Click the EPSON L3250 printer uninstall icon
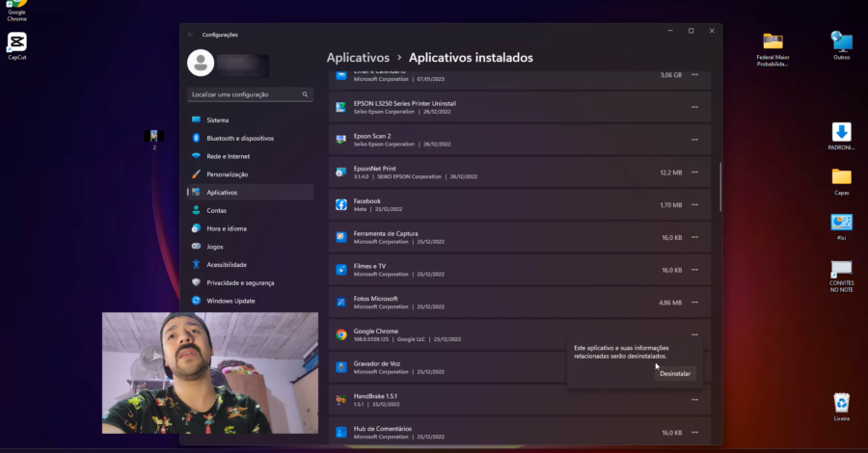The height and width of the screenshot is (453, 868). [341, 107]
